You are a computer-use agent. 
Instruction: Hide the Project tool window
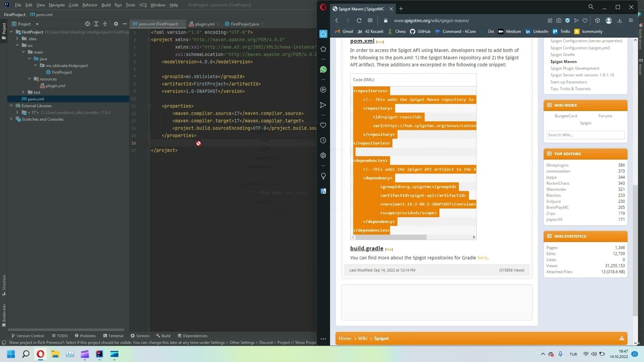(124, 24)
